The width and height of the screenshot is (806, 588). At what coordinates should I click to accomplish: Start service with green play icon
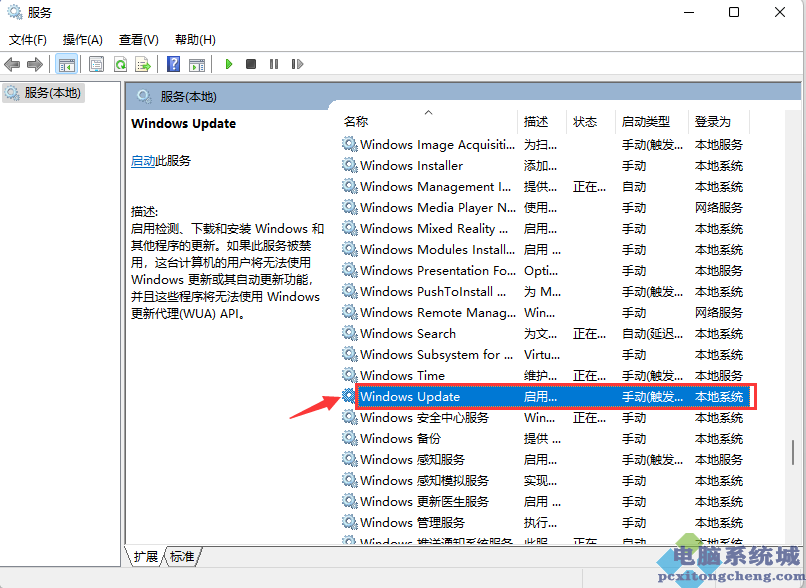229,64
